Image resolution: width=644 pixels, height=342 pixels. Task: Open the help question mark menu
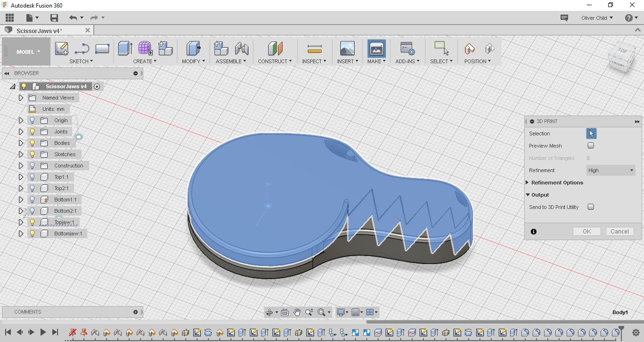pyautogui.click(x=629, y=18)
